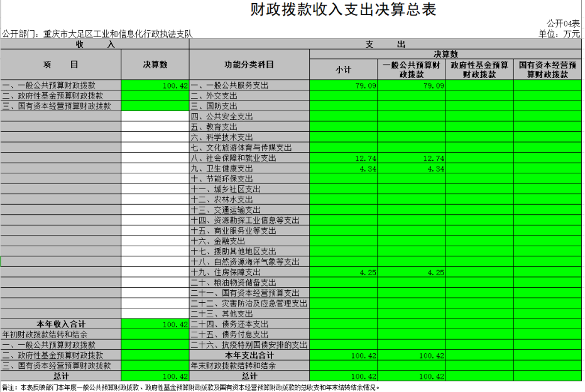
Task: Select the 支出 header cell
Action: point(385,45)
